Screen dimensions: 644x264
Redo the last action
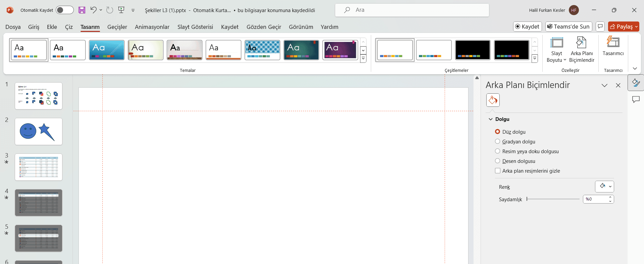[x=110, y=10]
